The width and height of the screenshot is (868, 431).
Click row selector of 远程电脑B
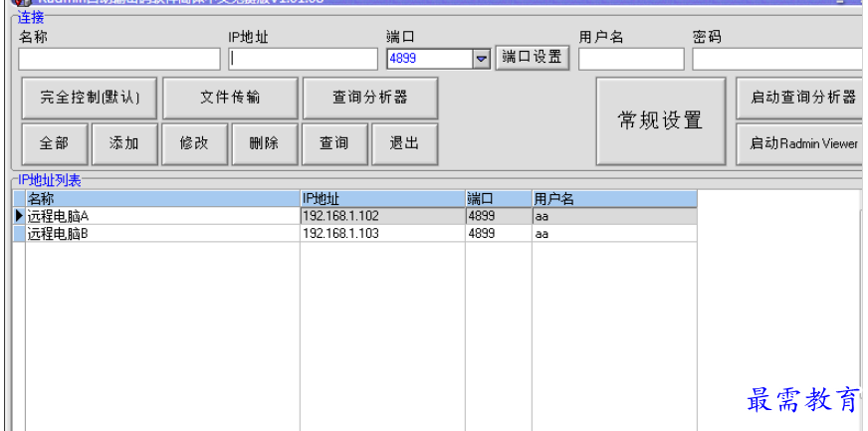click(19, 234)
